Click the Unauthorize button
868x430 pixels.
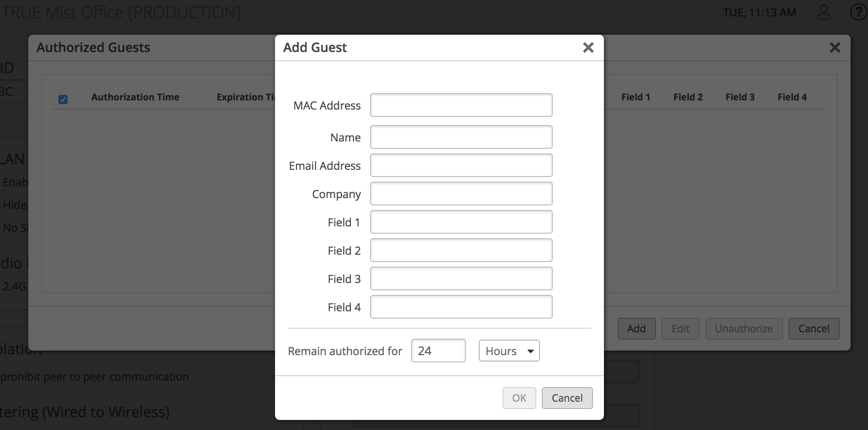[x=744, y=329]
